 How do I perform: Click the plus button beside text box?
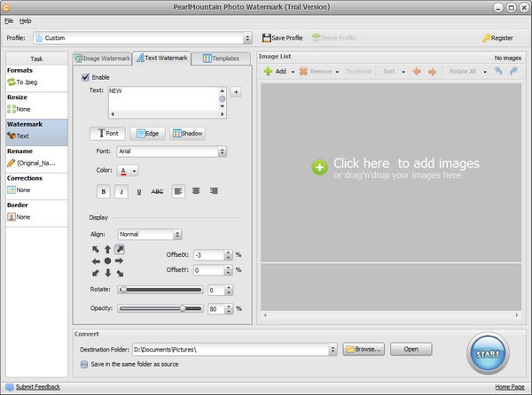pyautogui.click(x=235, y=91)
